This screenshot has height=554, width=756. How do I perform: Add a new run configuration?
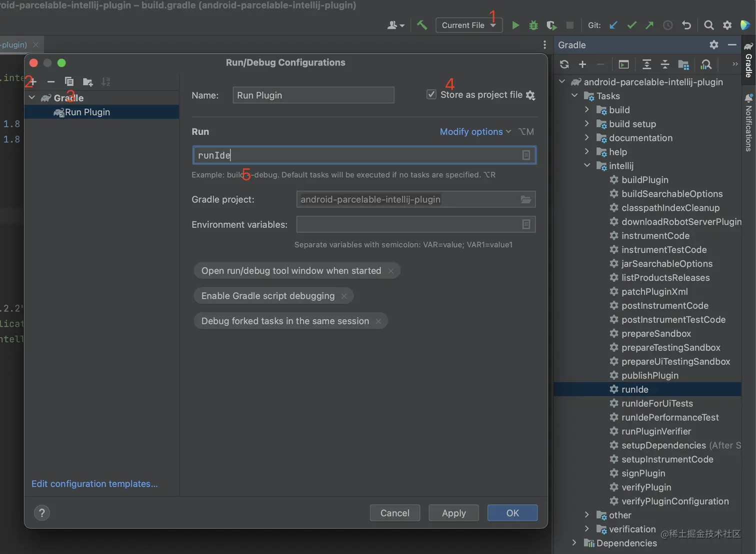(x=33, y=81)
